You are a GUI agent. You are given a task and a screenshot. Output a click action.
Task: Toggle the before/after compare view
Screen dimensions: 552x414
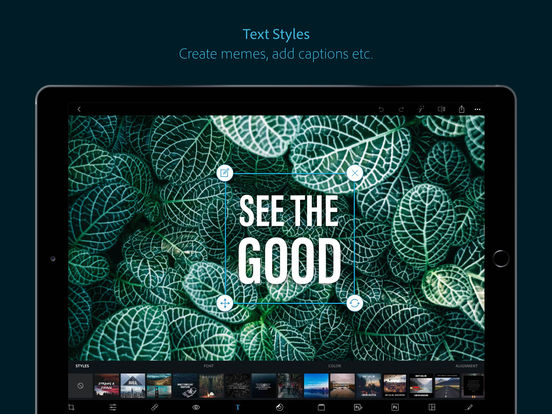point(441,109)
